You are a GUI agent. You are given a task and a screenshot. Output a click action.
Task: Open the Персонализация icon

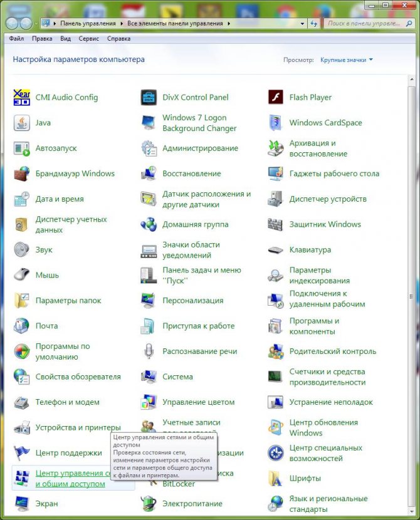(149, 301)
